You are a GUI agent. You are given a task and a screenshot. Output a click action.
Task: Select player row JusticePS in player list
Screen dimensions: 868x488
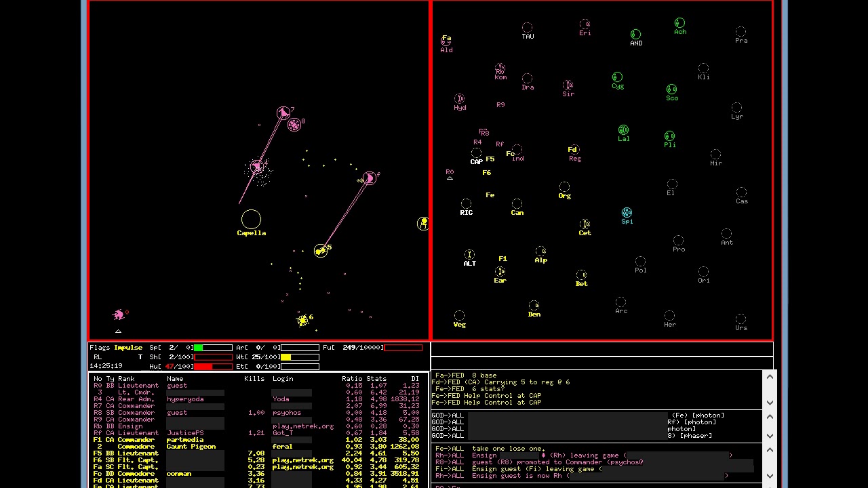[x=256, y=433]
